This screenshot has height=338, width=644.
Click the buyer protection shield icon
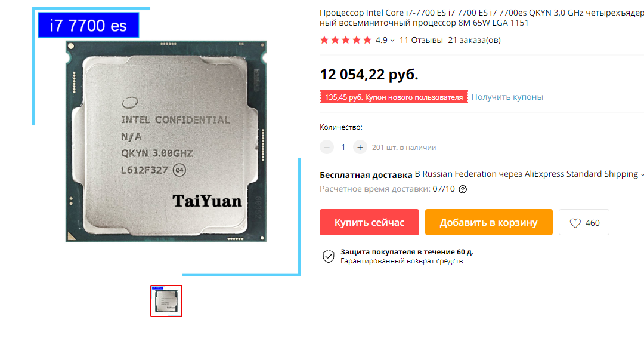pos(328,256)
